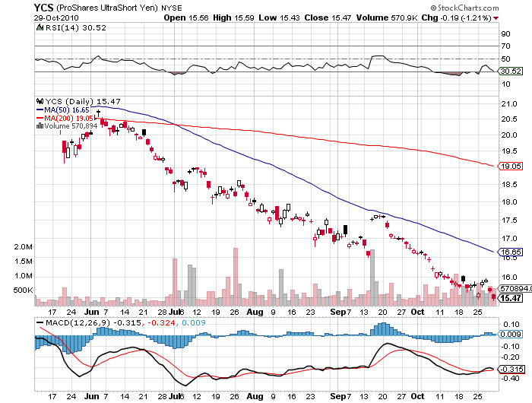Click the 70 level on RSI axis

pos(505,46)
